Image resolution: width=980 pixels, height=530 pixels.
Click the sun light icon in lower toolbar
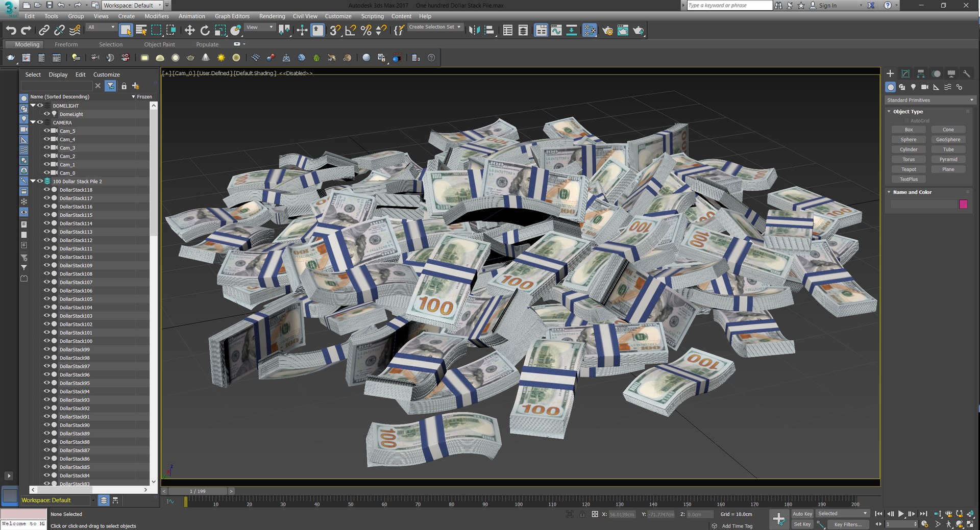click(x=221, y=58)
